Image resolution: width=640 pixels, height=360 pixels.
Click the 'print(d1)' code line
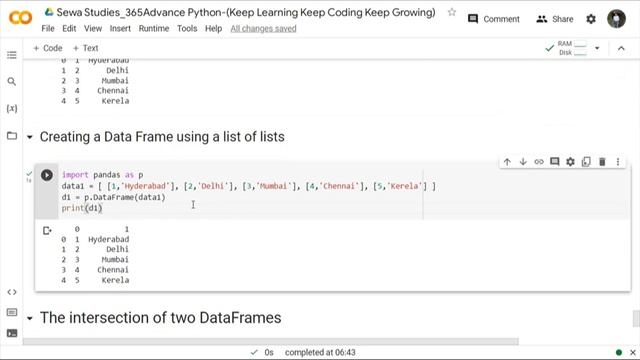[x=82, y=208]
